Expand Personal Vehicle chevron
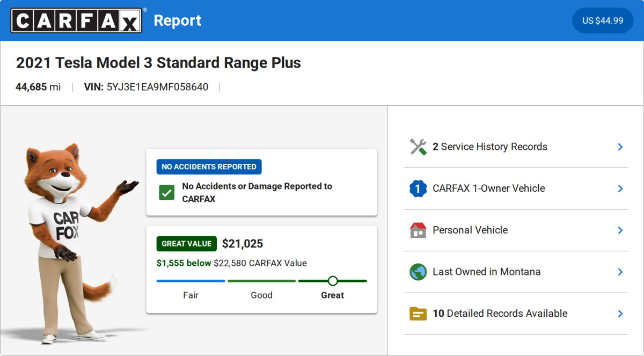 click(x=620, y=230)
